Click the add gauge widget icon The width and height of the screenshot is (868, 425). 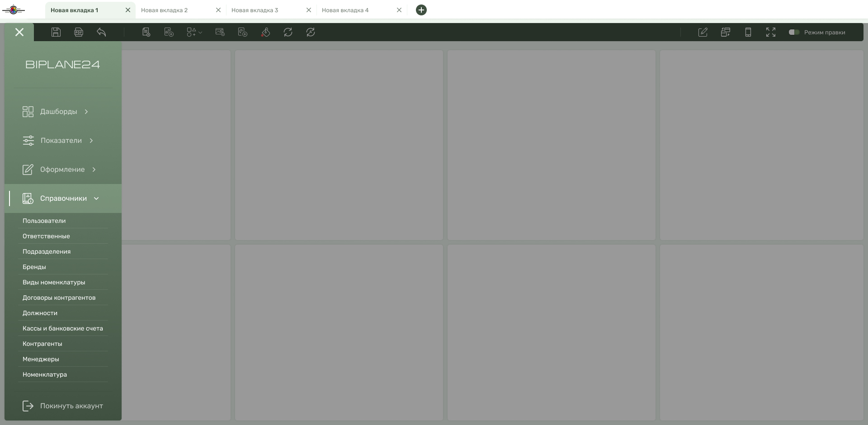243,32
